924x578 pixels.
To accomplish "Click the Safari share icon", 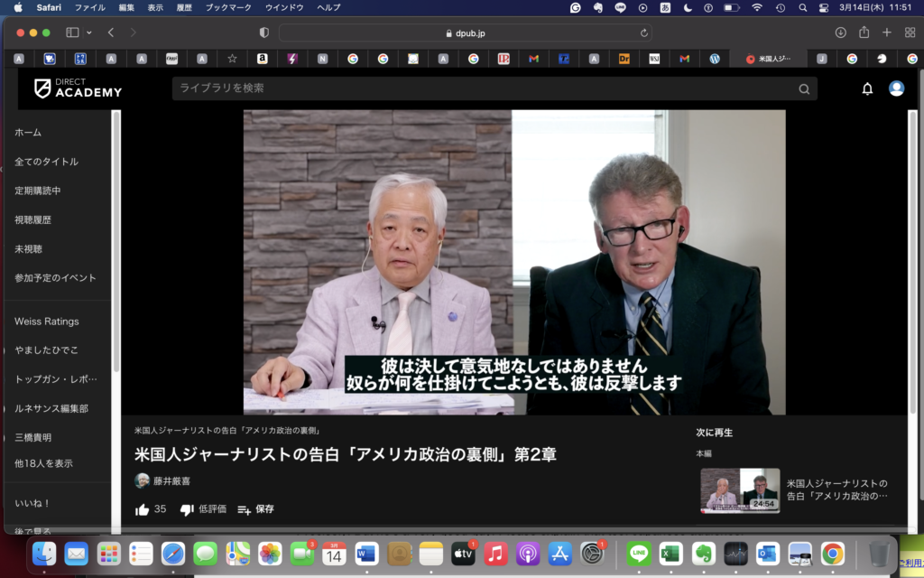I will click(x=864, y=33).
